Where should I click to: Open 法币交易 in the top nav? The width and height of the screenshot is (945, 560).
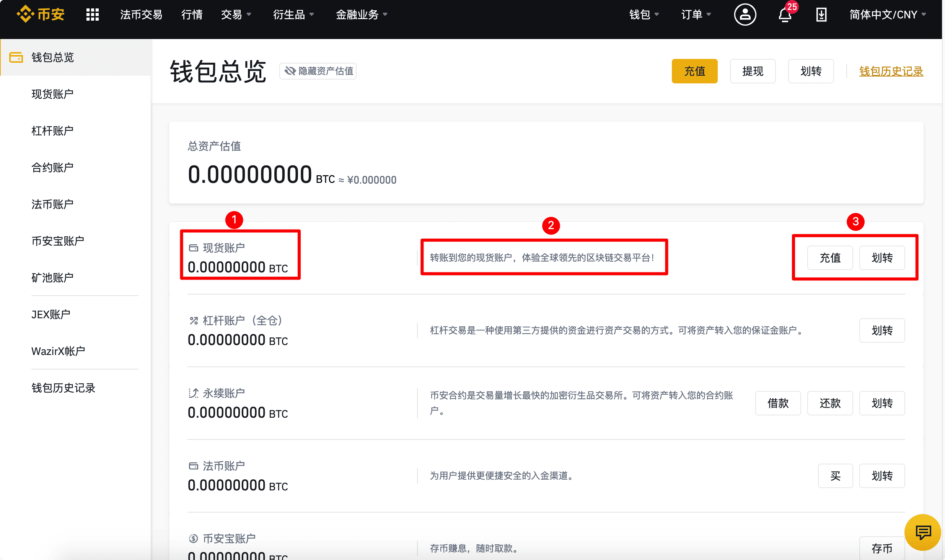[x=141, y=15]
